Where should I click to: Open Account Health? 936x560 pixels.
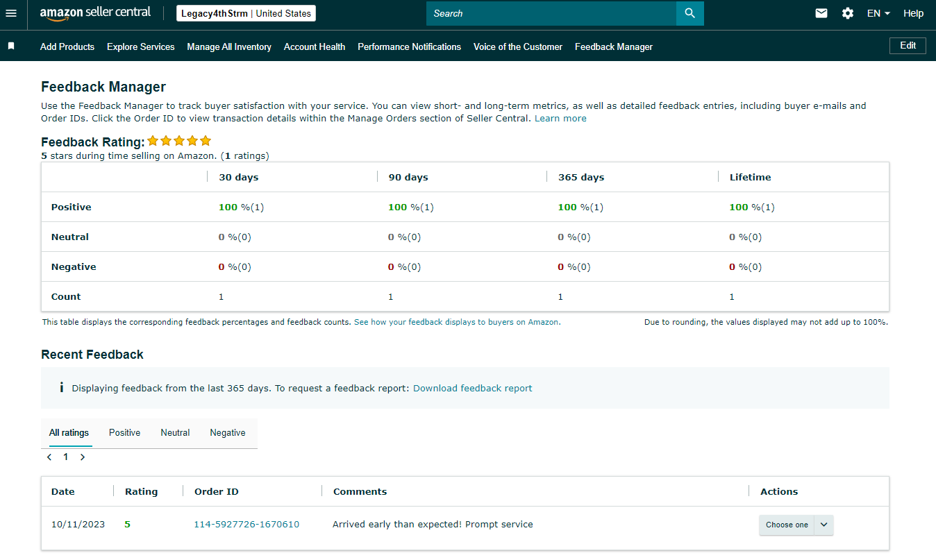315,46
